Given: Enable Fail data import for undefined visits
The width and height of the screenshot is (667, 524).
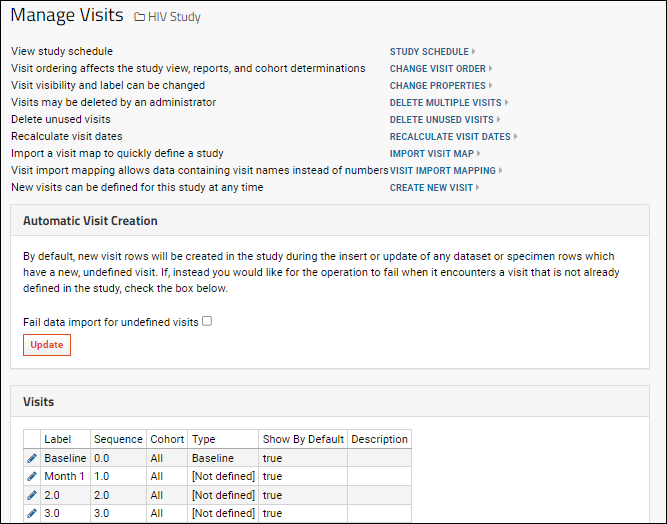Looking at the screenshot, I should (207, 321).
